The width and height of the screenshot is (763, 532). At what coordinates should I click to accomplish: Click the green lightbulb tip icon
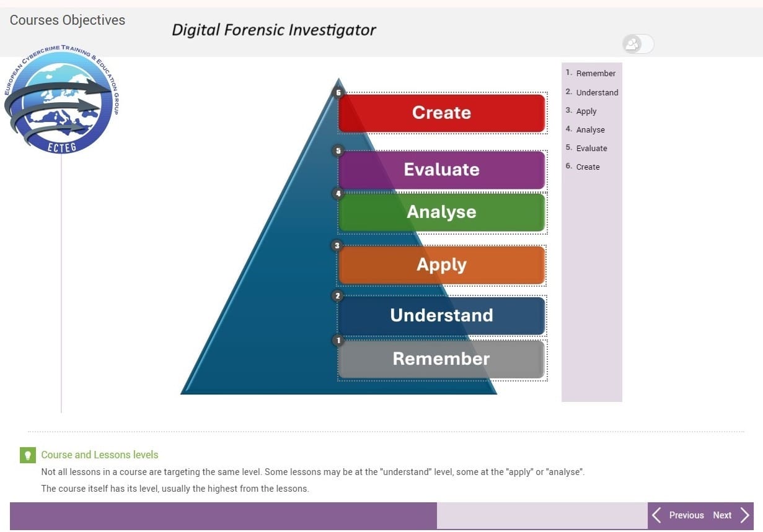click(27, 455)
